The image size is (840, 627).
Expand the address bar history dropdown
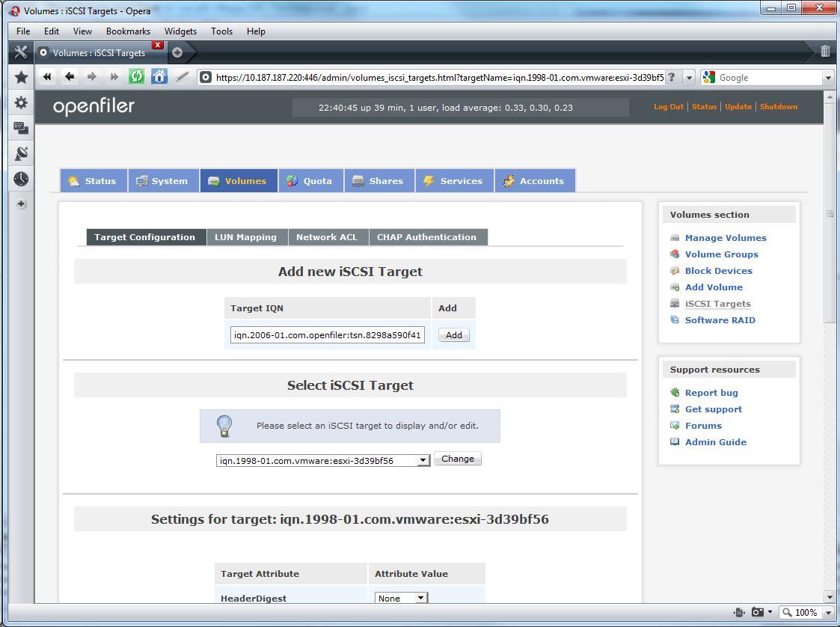pyautogui.click(x=689, y=77)
